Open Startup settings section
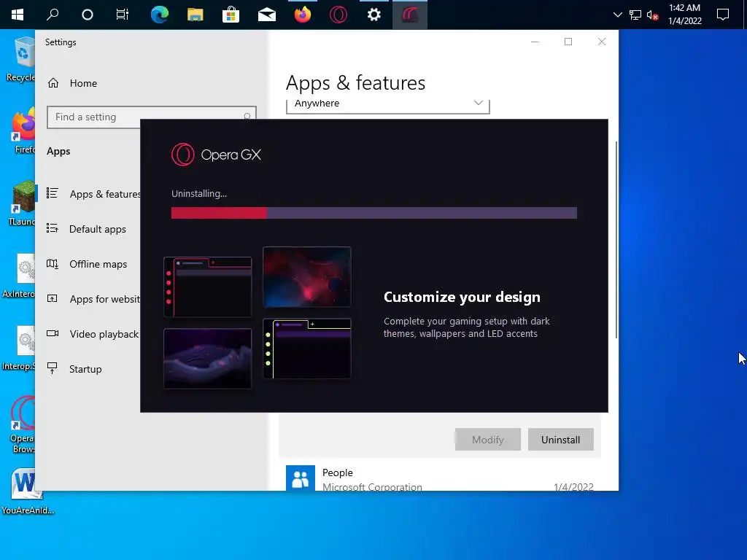The height and width of the screenshot is (560, 747). coord(74,369)
